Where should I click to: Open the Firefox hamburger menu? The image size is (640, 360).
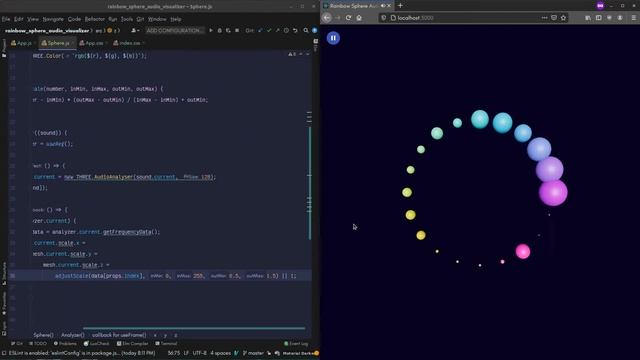click(x=633, y=18)
